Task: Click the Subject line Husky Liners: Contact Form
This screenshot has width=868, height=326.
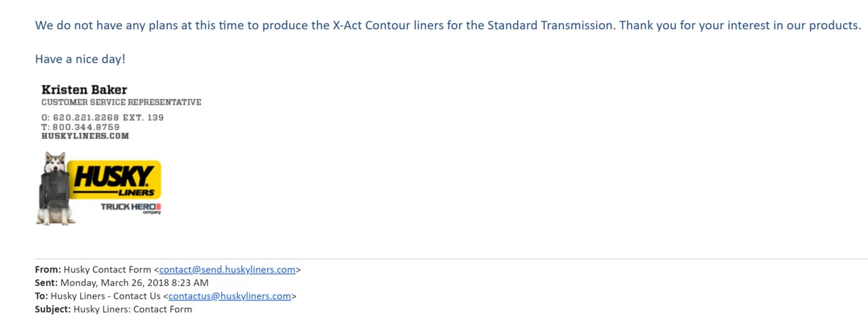Action: pos(132,309)
